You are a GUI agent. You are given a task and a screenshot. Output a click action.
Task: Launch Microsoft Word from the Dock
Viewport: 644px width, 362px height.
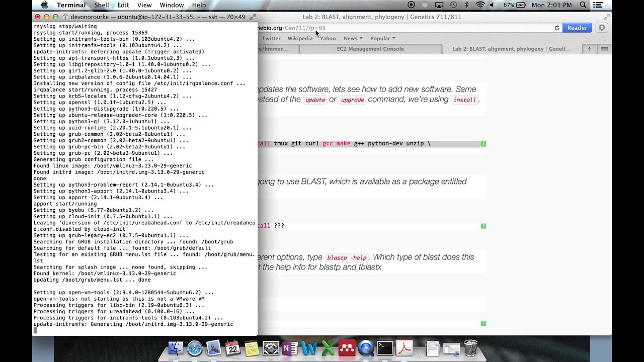pos(309,348)
